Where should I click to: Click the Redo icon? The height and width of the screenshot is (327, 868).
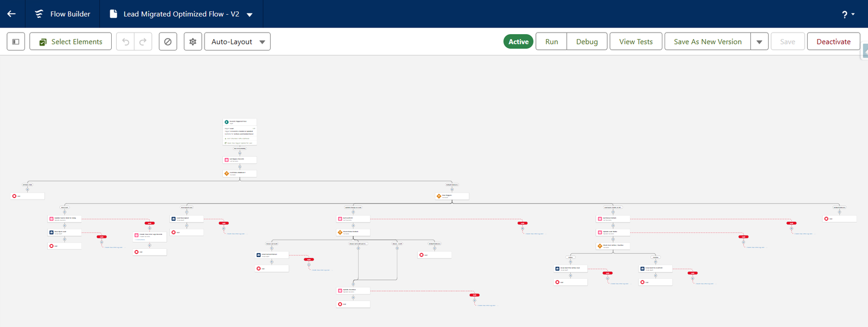click(143, 42)
